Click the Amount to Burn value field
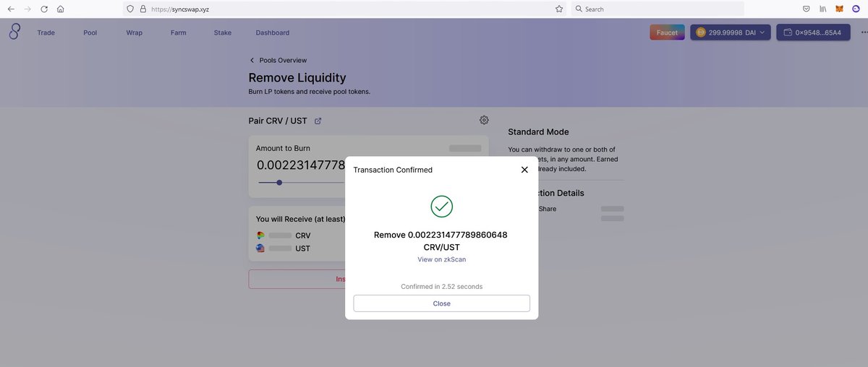 point(301,165)
